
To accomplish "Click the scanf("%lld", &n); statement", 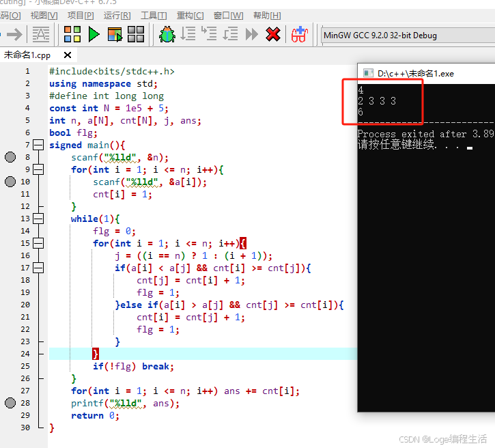I will pos(120,157).
